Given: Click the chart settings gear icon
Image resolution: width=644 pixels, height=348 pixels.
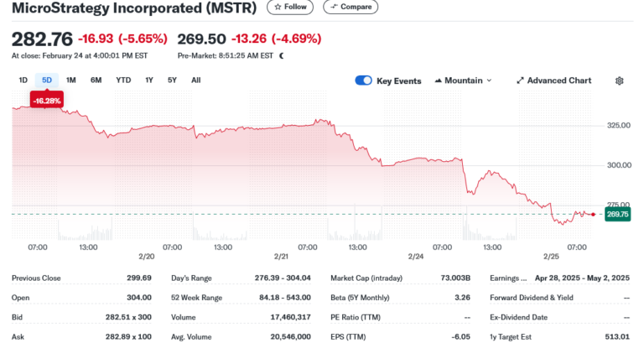Looking at the screenshot, I should [619, 81].
